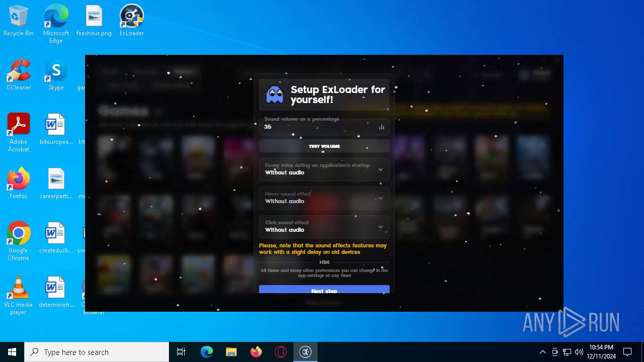Select the Adobe Acrobat desktop icon
The height and width of the screenshot is (362, 644).
coord(19,133)
